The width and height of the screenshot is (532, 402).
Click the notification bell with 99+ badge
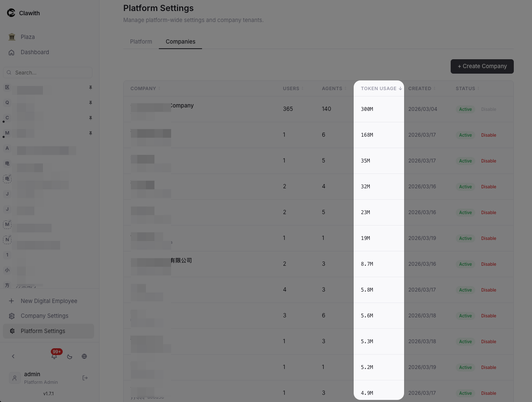(54, 356)
